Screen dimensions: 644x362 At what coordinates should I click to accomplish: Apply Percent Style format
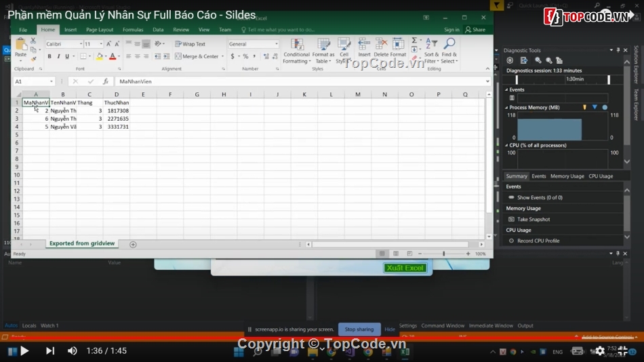point(245,56)
